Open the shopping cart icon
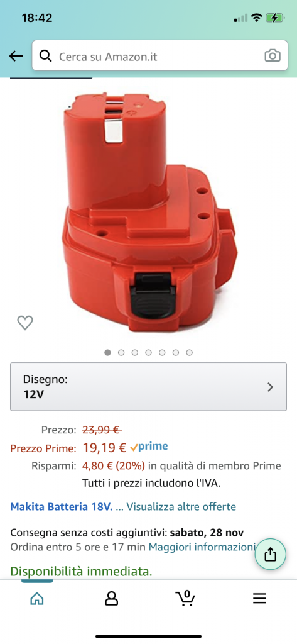Viewport: 297px width, 644px height. tap(185, 598)
